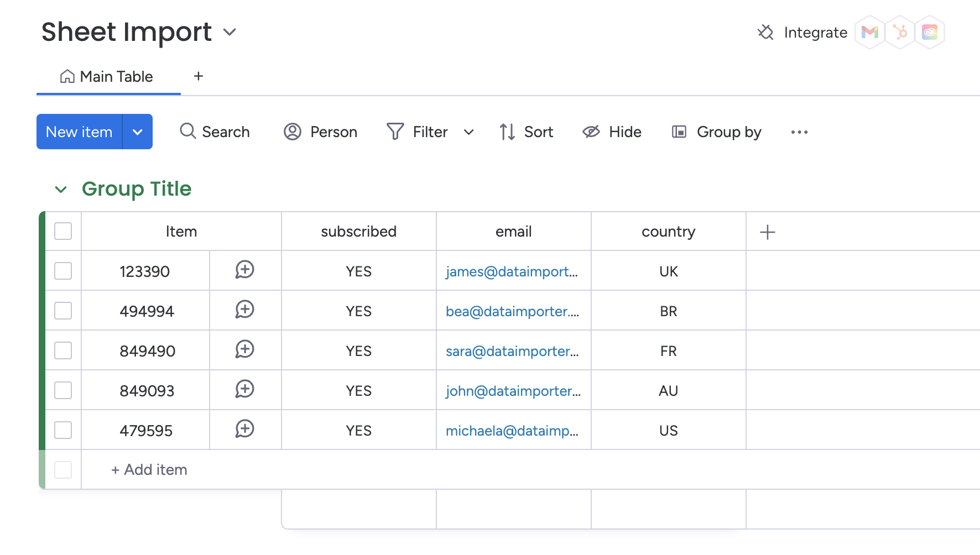Click the Filter label
The height and width of the screenshot is (555, 980).
pos(430,132)
